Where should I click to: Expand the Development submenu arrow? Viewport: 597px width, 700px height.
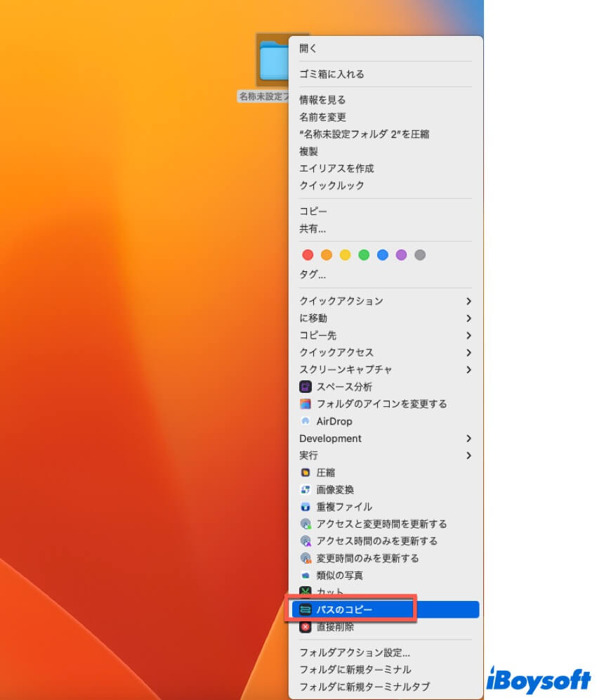[x=468, y=439]
